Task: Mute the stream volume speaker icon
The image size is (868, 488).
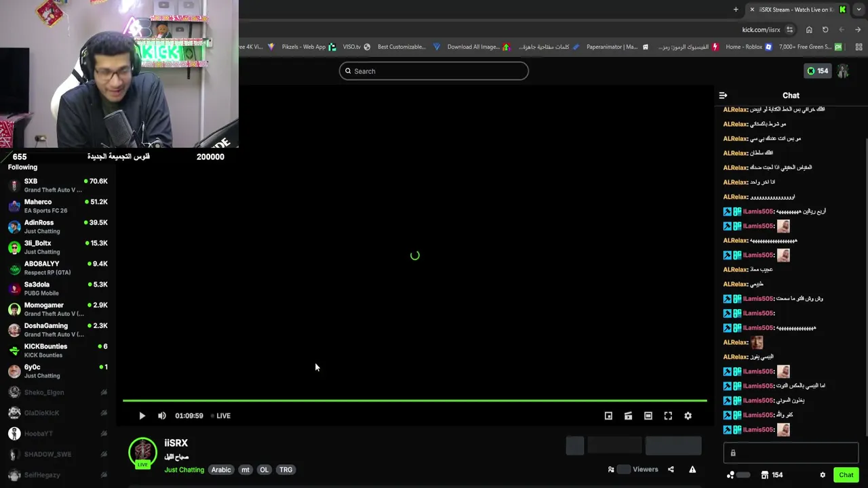Action: click(161, 415)
